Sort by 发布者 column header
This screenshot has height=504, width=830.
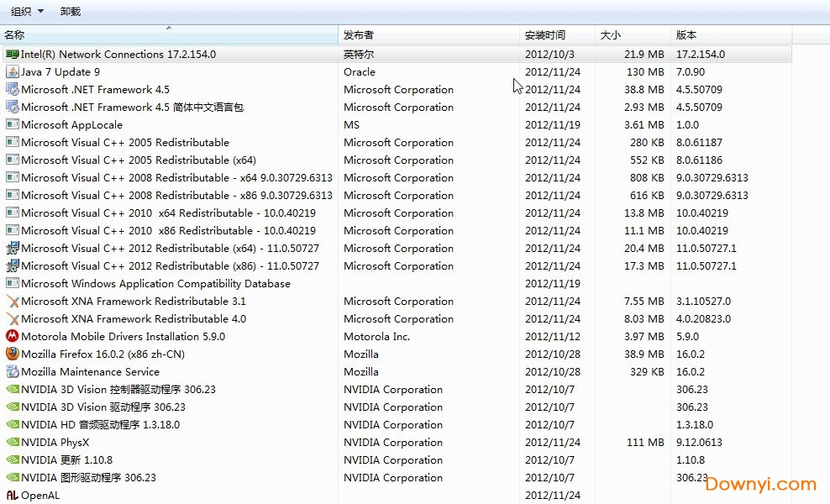click(428, 35)
